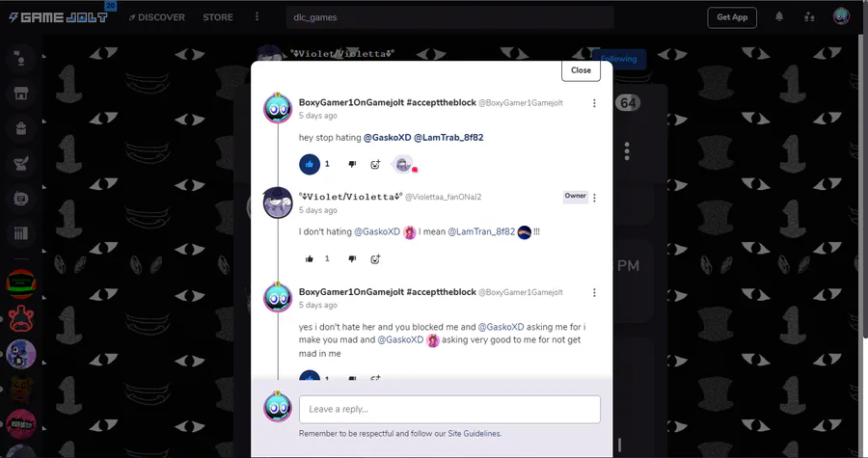
Task: Open BoxyGamer1OnGamejolt profile from first comment name
Action: pyautogui.click(x=388, y=102)
